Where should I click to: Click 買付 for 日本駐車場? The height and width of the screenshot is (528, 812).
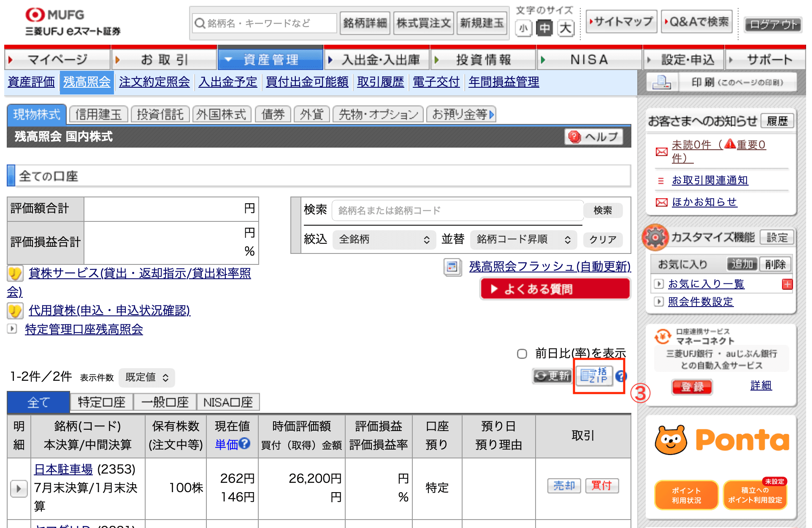(x=602, y=486)
